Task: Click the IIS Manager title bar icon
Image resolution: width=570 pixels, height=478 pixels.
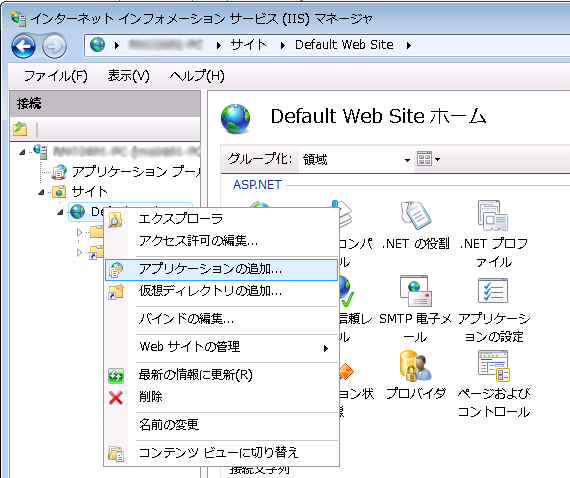Action: coord(18,18)
